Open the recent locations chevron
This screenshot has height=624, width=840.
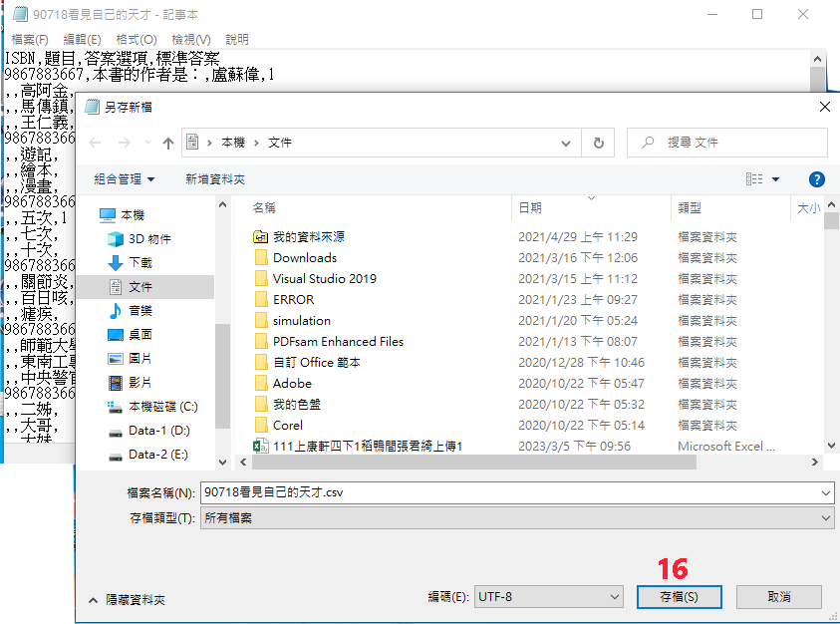coord(147,143)
